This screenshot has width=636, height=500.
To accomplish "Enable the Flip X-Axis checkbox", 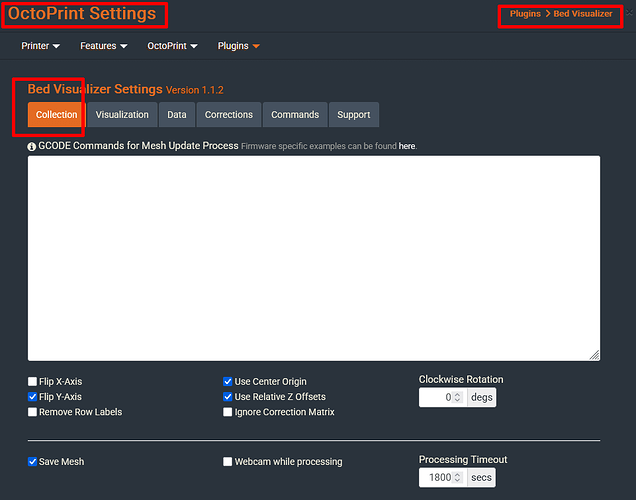I will 33,382.
